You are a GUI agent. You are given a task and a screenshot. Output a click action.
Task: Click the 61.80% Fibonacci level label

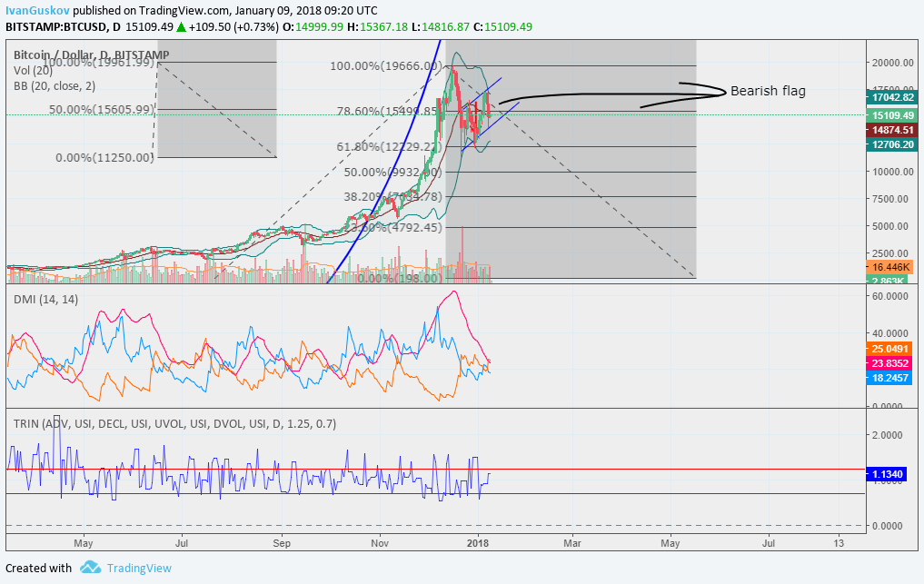click(x=389, y=147)
